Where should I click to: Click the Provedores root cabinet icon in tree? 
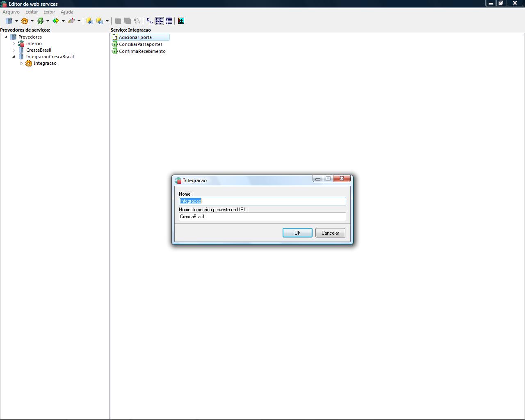(13, 37)
